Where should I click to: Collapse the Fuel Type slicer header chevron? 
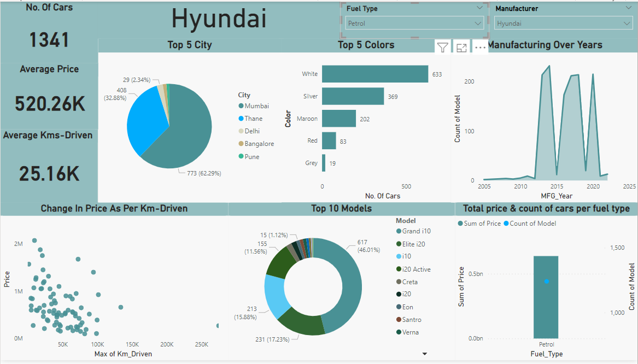tap(480, 8)
